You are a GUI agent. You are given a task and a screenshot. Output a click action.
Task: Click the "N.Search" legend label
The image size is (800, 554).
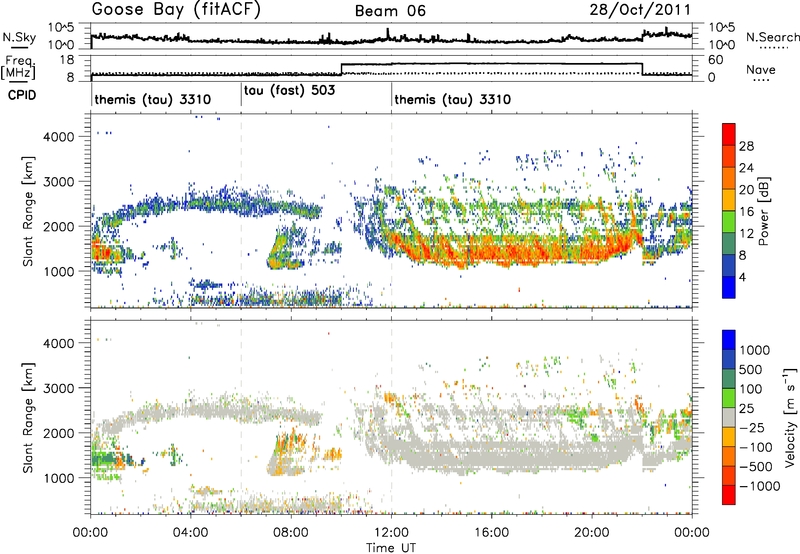772,37
